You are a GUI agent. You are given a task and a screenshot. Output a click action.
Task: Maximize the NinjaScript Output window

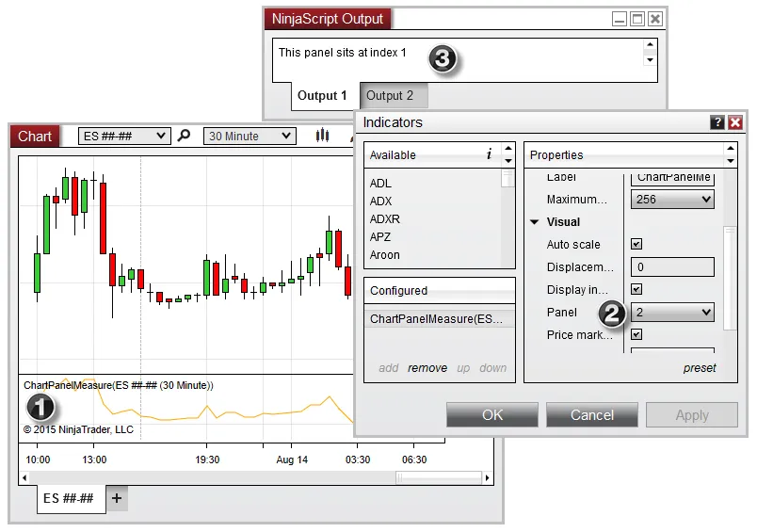(637, 20)
